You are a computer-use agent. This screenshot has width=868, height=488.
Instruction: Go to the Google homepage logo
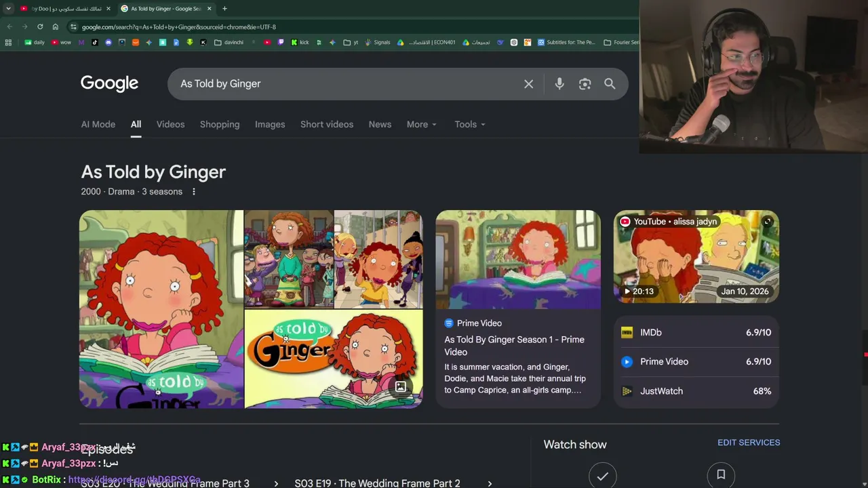point(109,83)
